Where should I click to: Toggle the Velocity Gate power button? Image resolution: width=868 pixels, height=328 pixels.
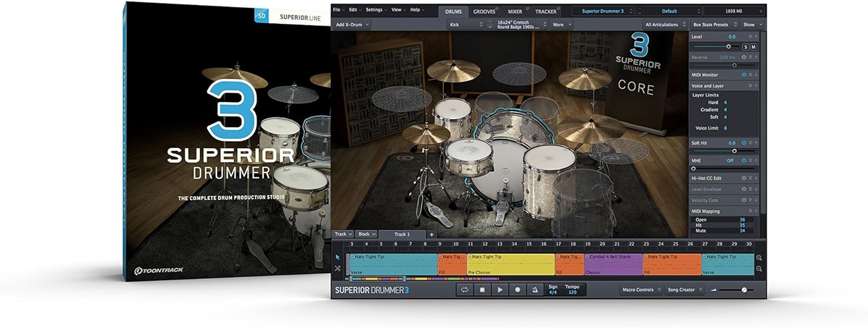click(744, 200)
